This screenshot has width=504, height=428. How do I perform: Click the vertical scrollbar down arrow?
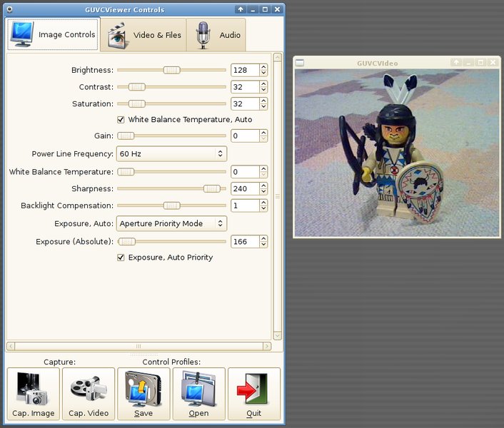click(278, 336)
